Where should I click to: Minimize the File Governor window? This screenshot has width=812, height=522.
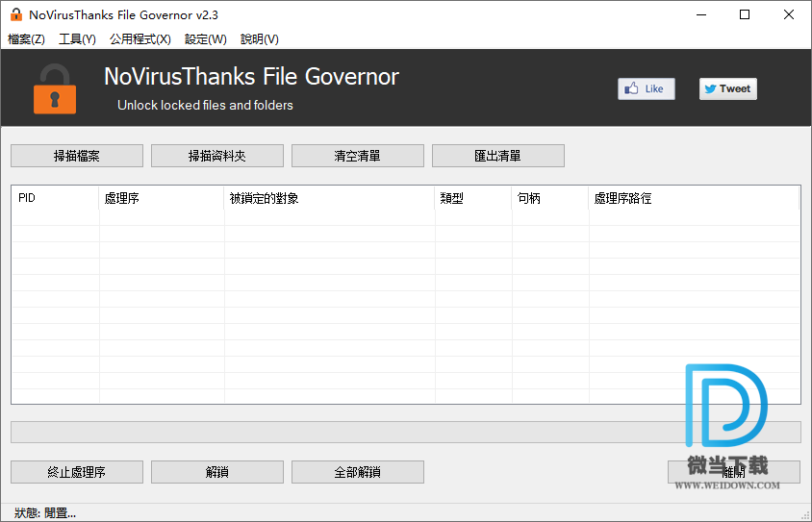(701, 14)
